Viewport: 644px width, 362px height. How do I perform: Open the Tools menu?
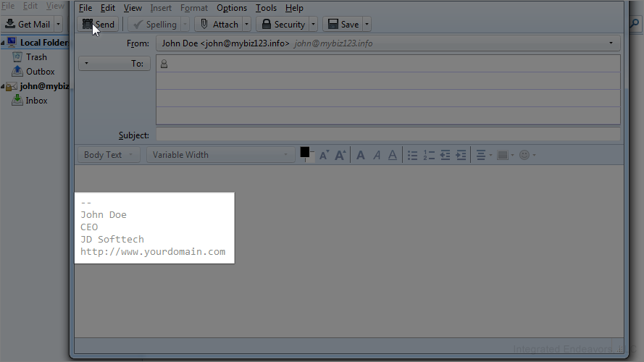coord(266,8)
